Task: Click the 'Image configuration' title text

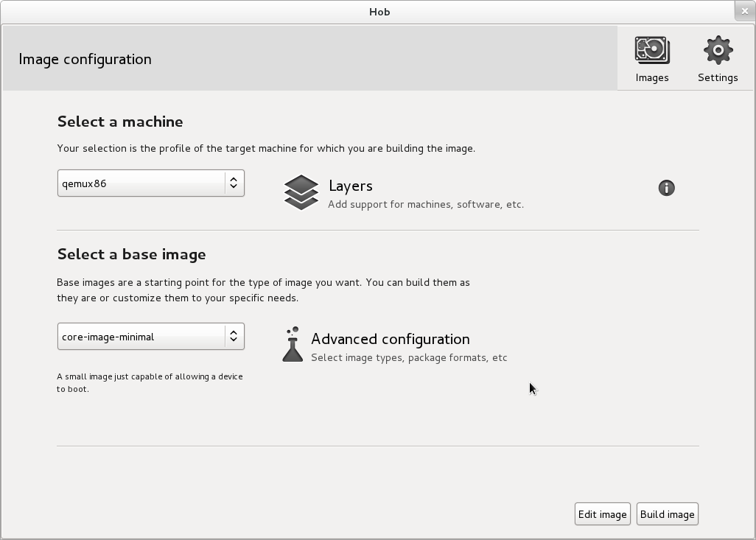Action: point(85,59)
